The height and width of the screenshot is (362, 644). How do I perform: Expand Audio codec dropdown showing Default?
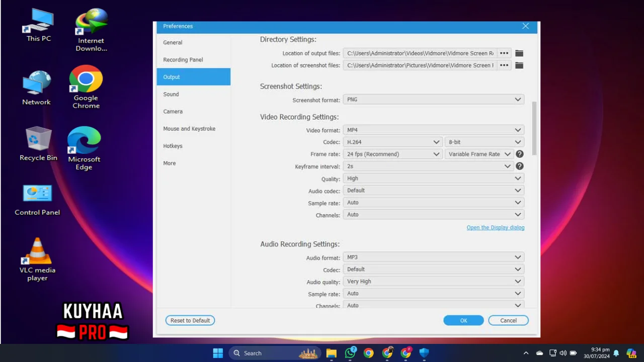[434, 191]
